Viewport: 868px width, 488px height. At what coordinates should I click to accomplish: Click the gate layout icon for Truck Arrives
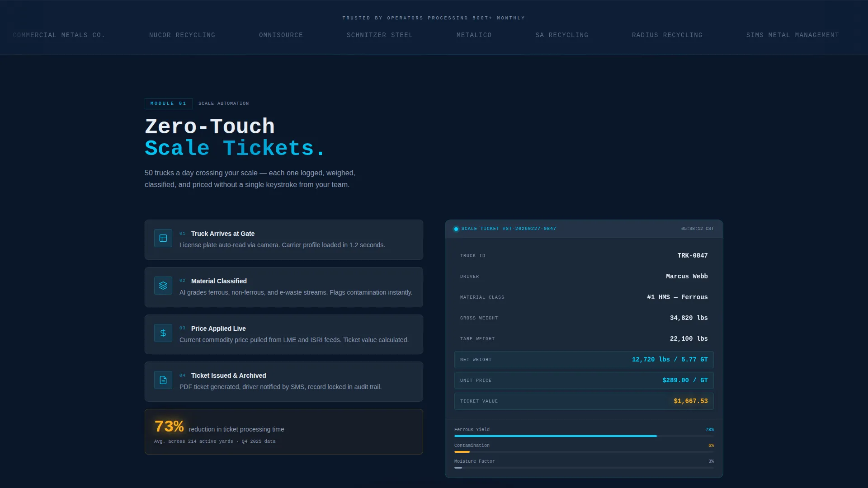(163, 238)
